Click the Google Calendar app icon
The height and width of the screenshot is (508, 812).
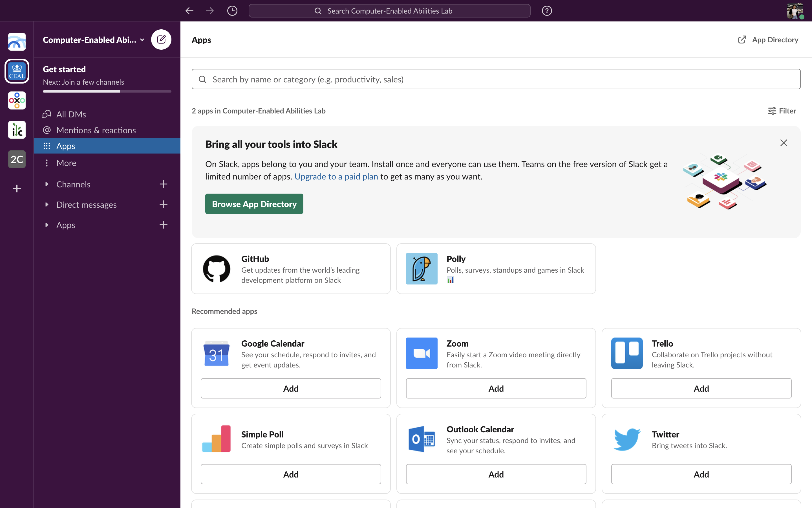[217, 353]
